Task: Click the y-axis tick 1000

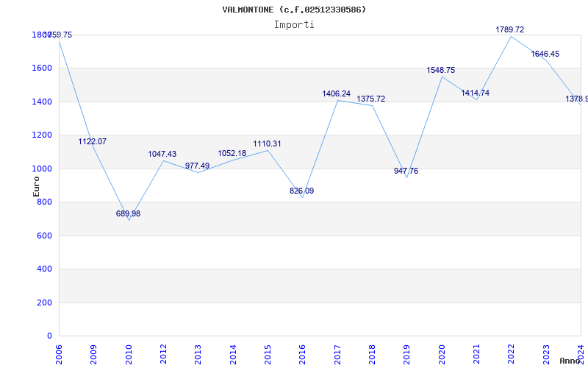Action: coord(42,169)
